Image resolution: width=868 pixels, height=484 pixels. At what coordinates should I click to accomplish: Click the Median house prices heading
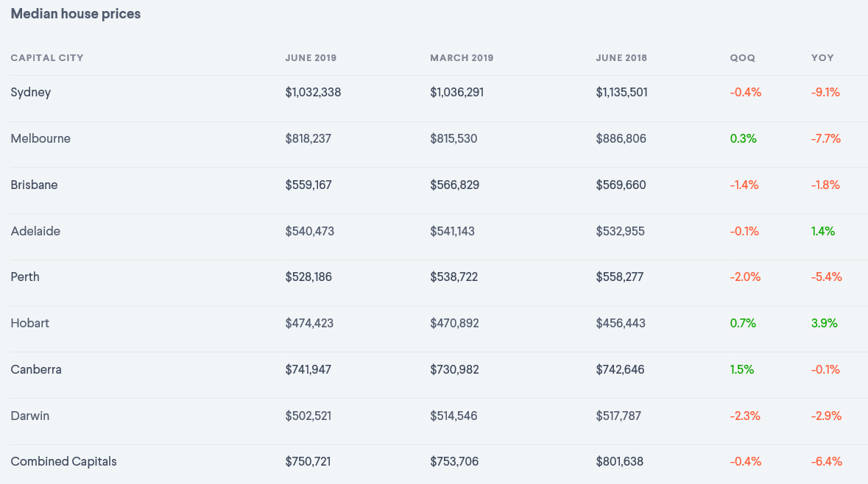[75, 14]
